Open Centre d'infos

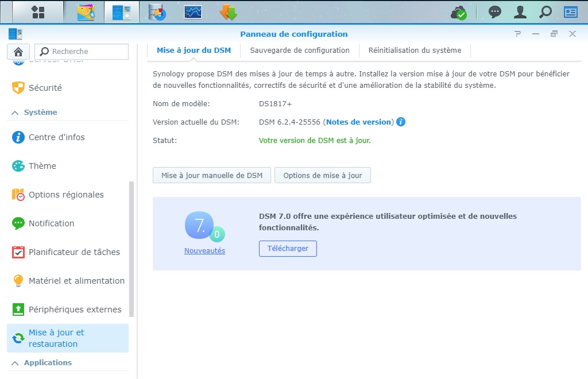(x=68, y=137)
